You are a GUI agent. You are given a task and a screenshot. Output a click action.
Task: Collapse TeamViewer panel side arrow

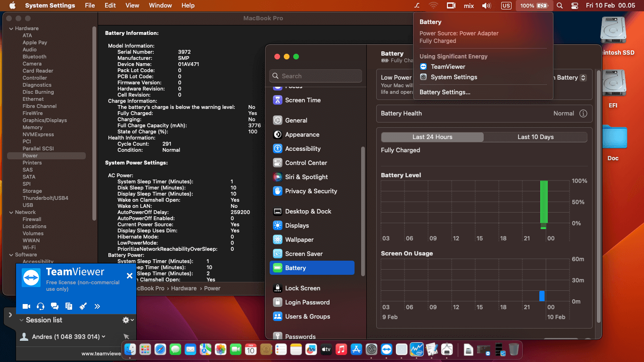coord(10,315)
